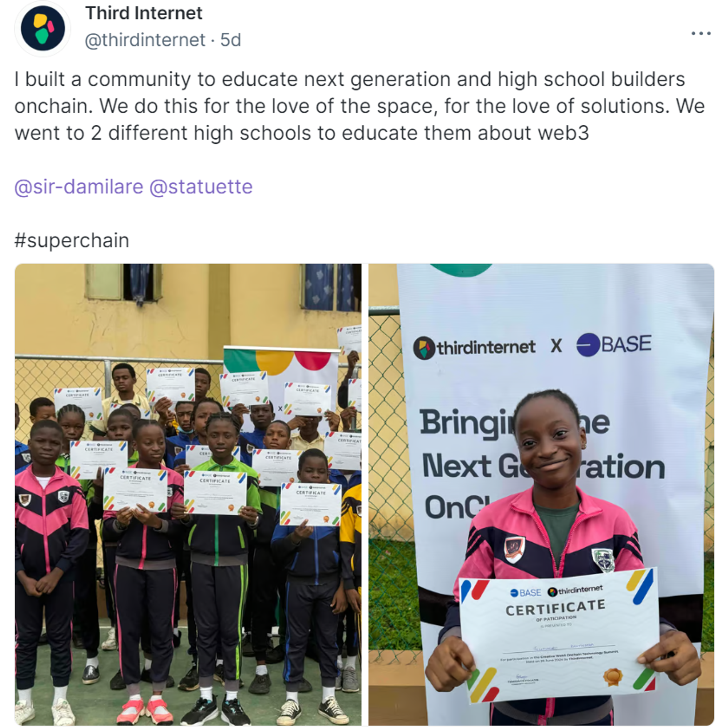Open the @statuette mention

click(201, 187)
